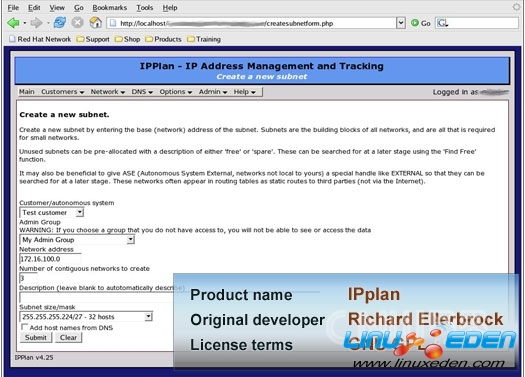Open the View menu
Viewport: 525px width, 377px height.
point(57,7)
